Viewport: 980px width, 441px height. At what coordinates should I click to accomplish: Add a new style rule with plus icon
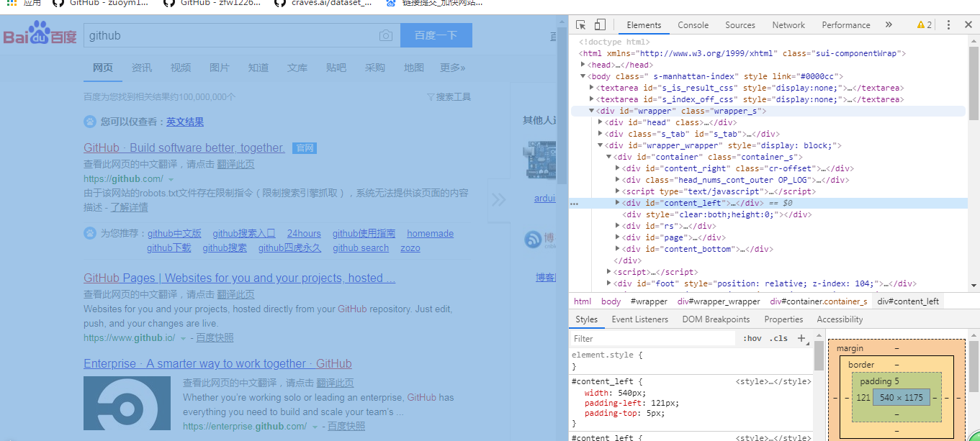pos(801,338)
